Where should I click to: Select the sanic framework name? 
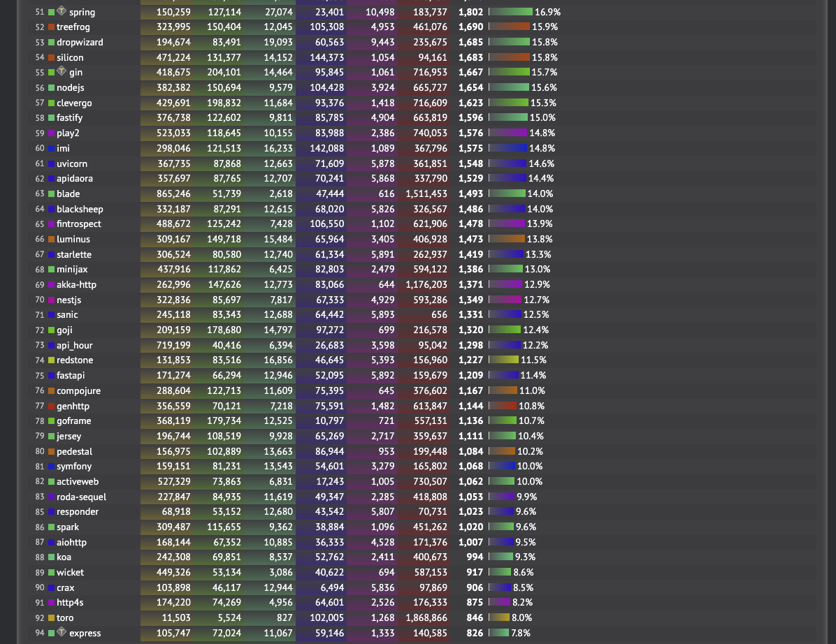pos(67,315)
